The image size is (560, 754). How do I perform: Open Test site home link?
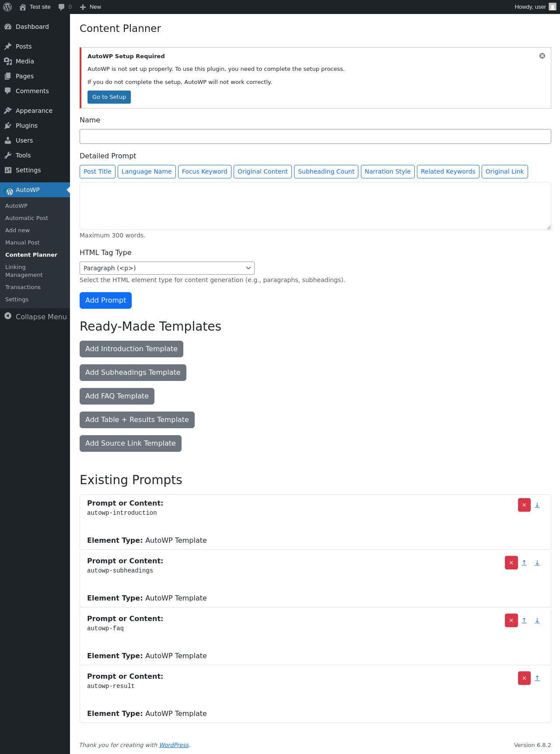[35, 7]
